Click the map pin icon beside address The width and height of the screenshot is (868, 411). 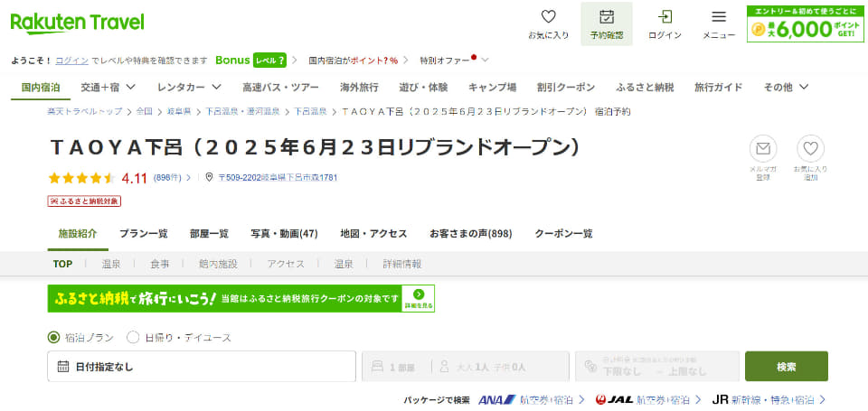tap(209, 178)
